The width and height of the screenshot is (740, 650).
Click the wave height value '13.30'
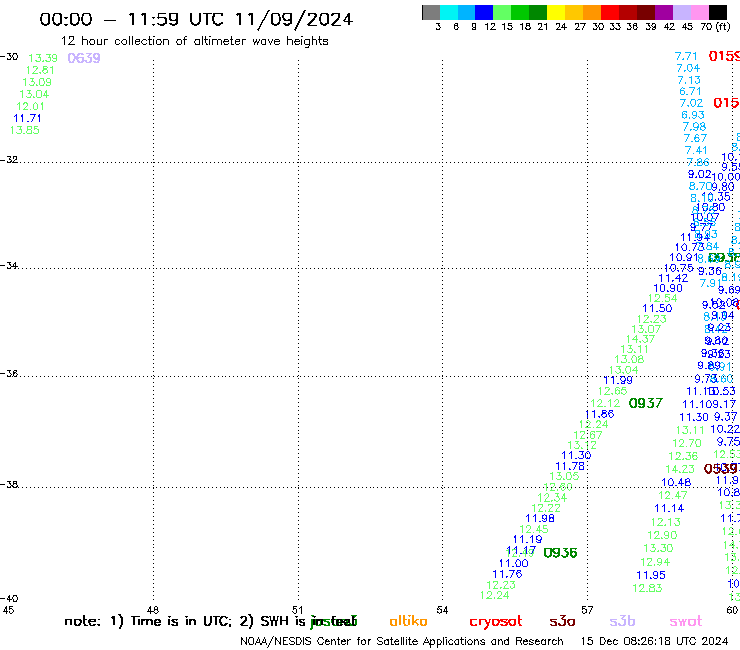tap(658, 549)
